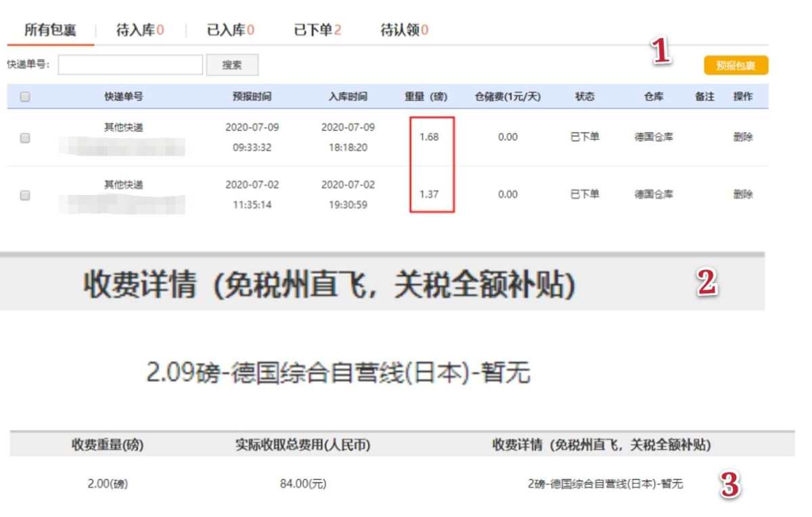This screenshot has width=812, height=517.
Task: Click the 2磅-德国综合自营线(日本)-暂无 detail
Action: (x=605, y=485)
